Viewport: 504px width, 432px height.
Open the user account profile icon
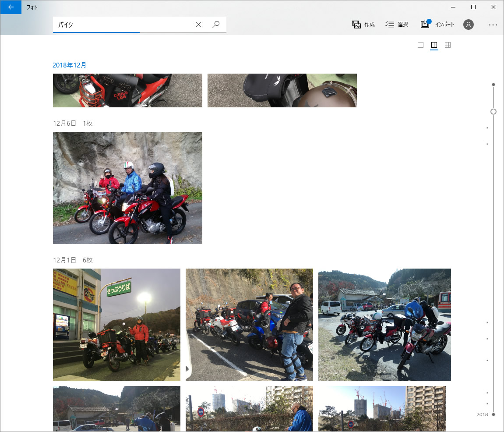coord(469,25)
